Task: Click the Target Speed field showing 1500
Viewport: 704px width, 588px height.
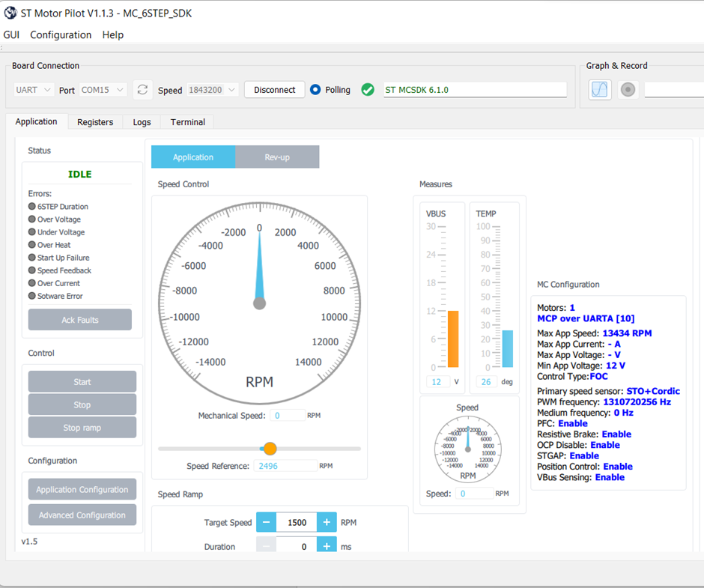Action: coord(297,522)
